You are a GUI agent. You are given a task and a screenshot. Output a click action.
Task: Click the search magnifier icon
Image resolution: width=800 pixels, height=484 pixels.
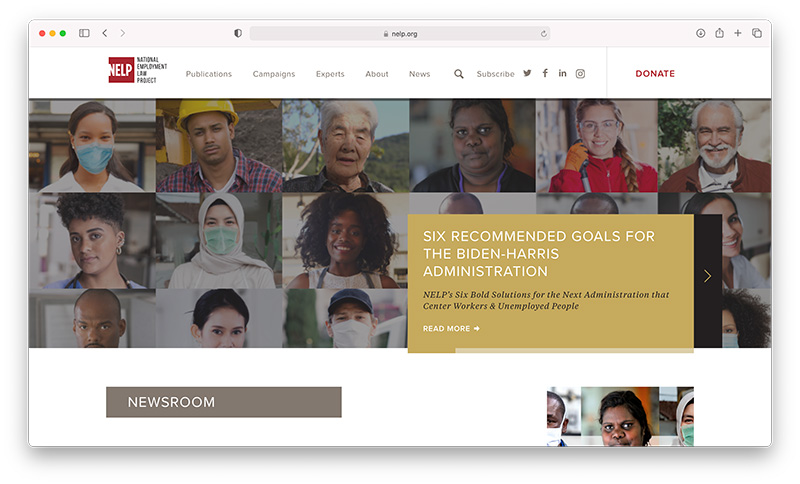pos(459,74)
